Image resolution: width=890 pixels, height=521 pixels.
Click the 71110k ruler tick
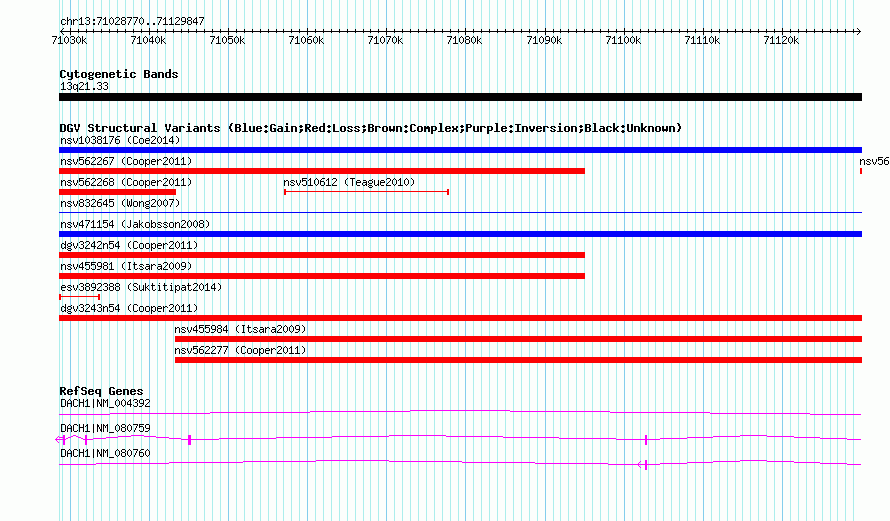[703, 40]
